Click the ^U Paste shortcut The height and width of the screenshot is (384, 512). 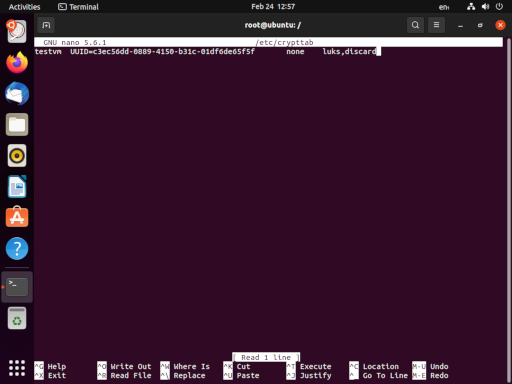pyautogui.click(x=241, y=375)
